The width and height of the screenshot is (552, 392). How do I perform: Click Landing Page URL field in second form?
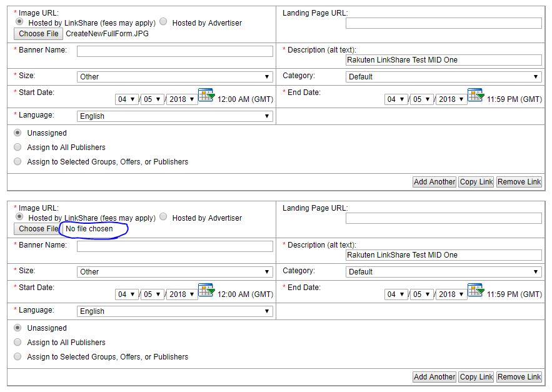coord(443,218)
